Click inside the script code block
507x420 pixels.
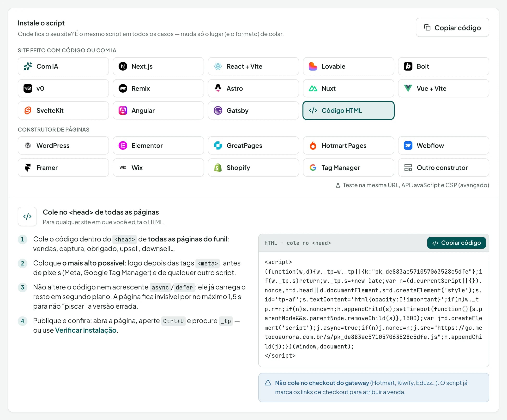374,309
